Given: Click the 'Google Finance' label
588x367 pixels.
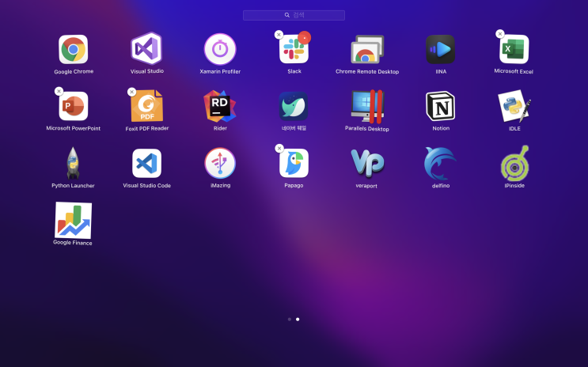Looking at the screenshot, I should [x=73, y=243].
